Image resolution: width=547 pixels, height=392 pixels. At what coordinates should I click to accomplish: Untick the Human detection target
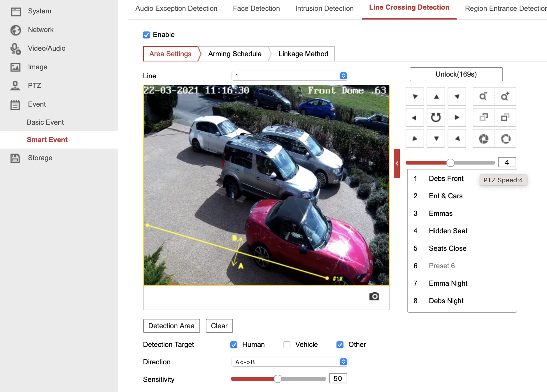(234, 345)
